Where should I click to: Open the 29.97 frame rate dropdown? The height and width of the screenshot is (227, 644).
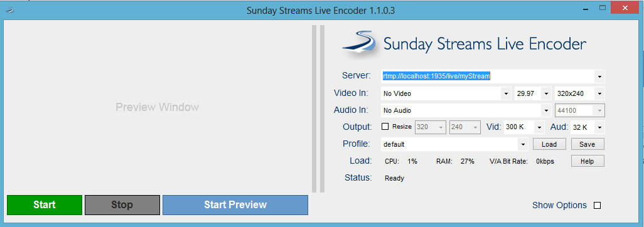coord(546,93)
